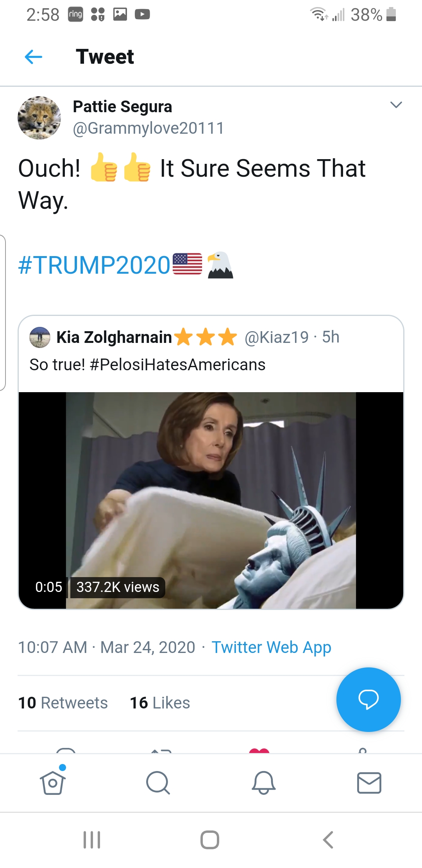
Task: Open the Messages envelope tab
Action: (369, 783)
